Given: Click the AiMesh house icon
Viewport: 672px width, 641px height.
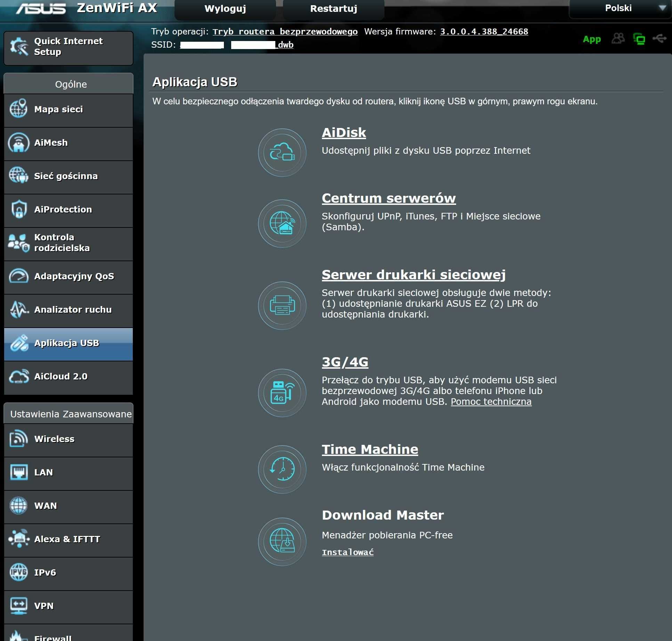Looking at the screenshot, I should (18, 142).
